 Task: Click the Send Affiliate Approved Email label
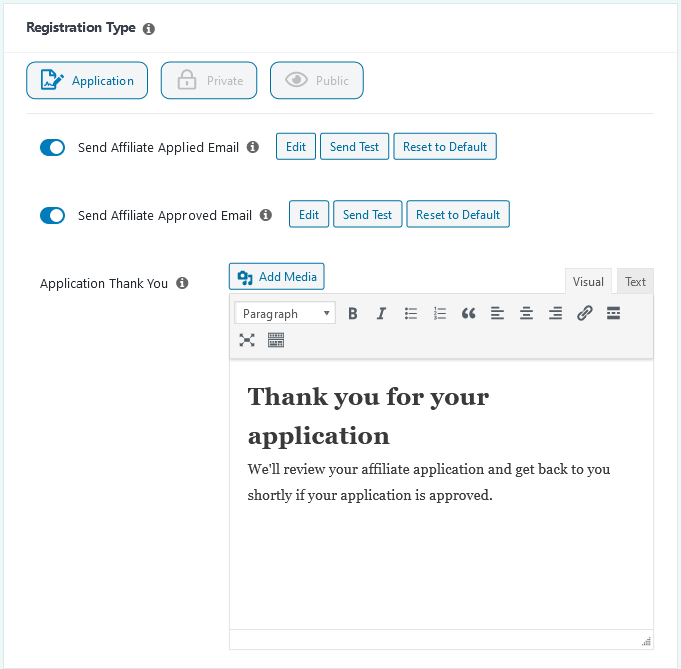coord(165,215)
